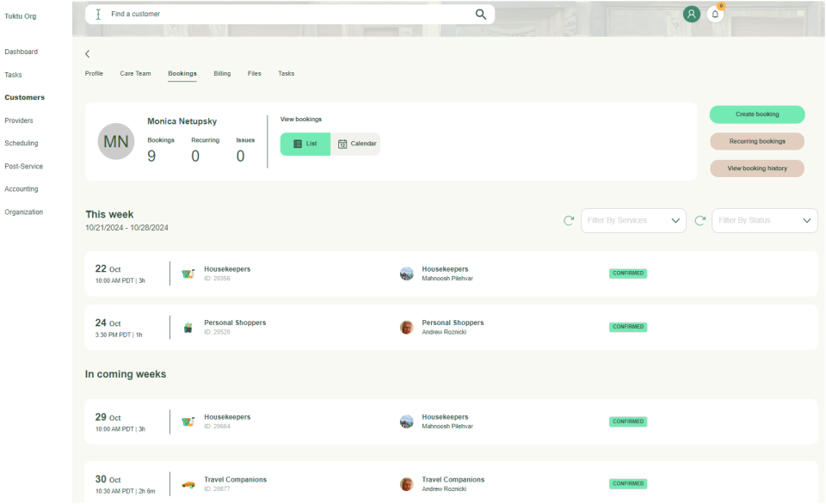The width and height of the screenshot is (826, 504).
Task: Expand the Filter By Services dropdown
Action: tap(633, 221)
